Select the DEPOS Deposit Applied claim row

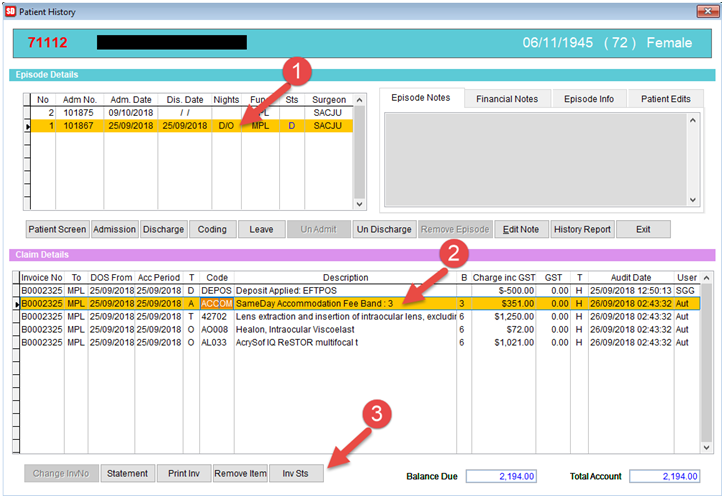(360, 291)
